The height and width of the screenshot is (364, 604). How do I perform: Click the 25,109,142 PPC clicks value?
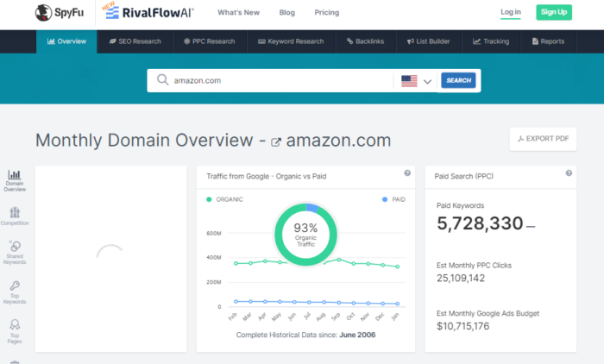tap(461, 278)
